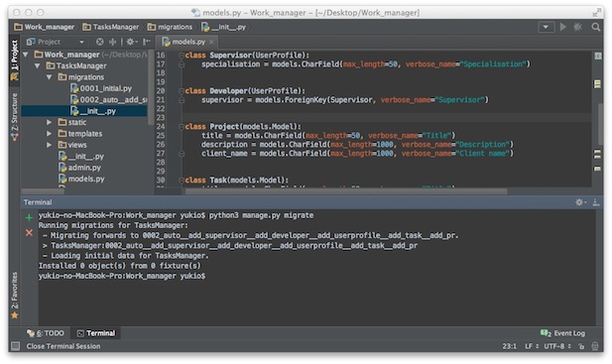This screenshot has width=612, height=364.
Task: Click the macOS fullscreen arrows icon
Action: [x=596, y=13]
